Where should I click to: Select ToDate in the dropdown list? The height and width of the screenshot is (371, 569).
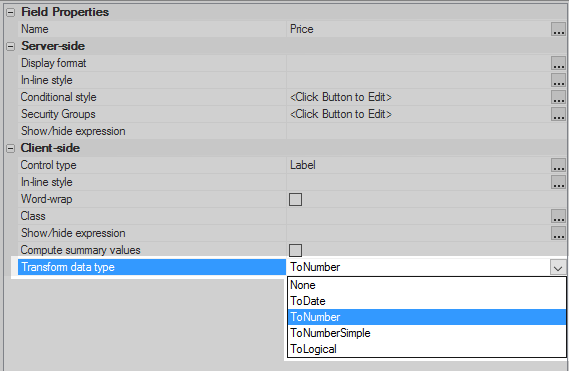point(427,301)
